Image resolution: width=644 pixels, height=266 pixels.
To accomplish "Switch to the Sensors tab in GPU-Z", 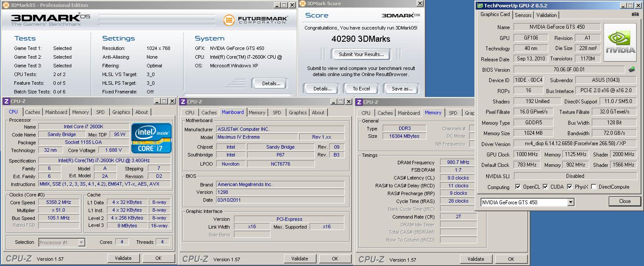I will [x=523, y=15].
